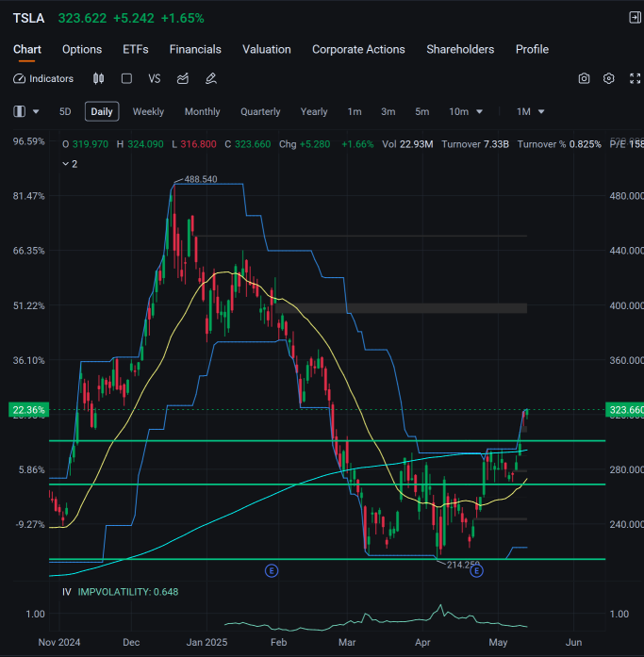This screenshot has width=644, height=657.
Task: Open the ETFs tab
Action: 136,49
